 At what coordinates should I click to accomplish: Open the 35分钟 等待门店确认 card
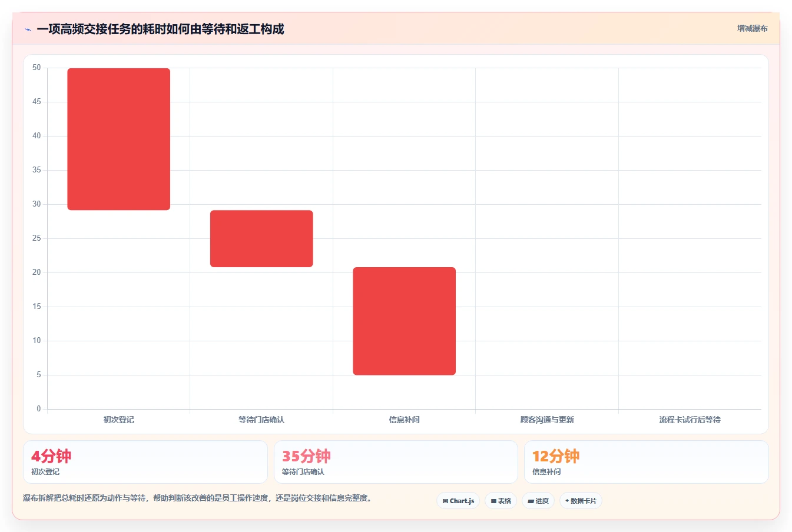pyautogui.click(x=396, y=462)
